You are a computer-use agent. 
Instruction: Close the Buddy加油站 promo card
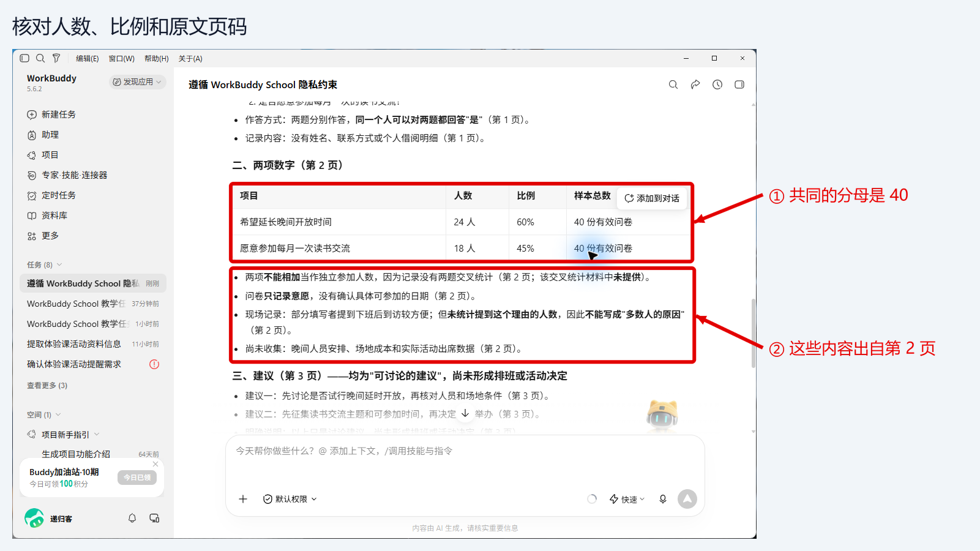(x=155, y=464)
